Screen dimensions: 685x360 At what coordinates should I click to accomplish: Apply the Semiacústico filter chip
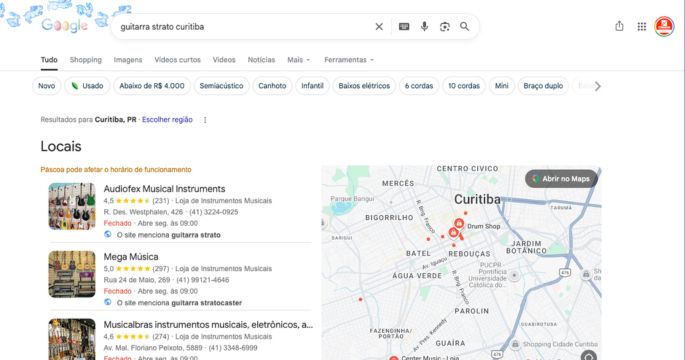pos(221,86)
